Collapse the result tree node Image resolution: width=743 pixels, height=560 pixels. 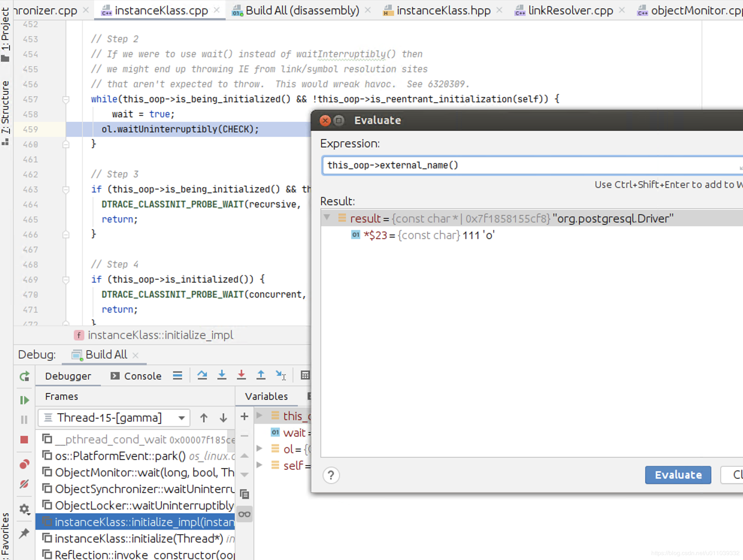pos(327,218)
